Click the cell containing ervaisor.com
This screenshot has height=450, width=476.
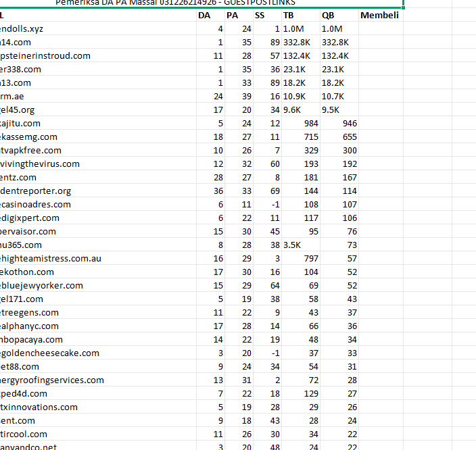tap(98, 231)
